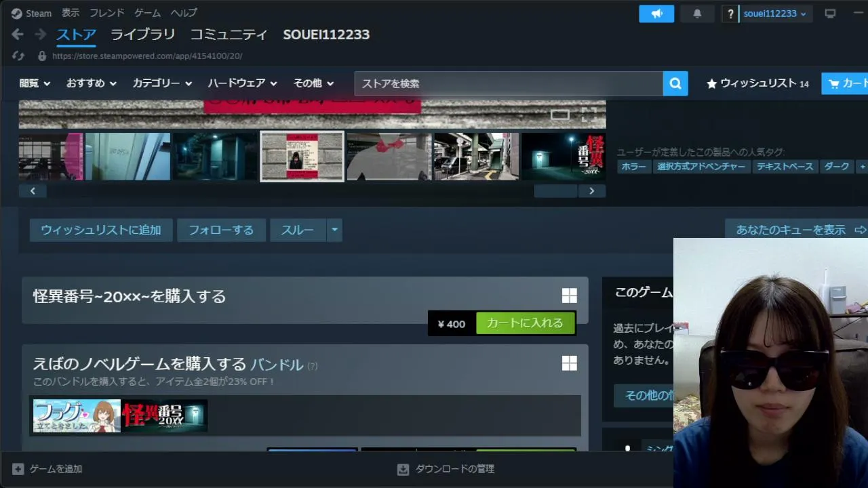868x488 pixels.
Task: Click the plus icon for ゲームを追加
Action: tap(18, 469)
